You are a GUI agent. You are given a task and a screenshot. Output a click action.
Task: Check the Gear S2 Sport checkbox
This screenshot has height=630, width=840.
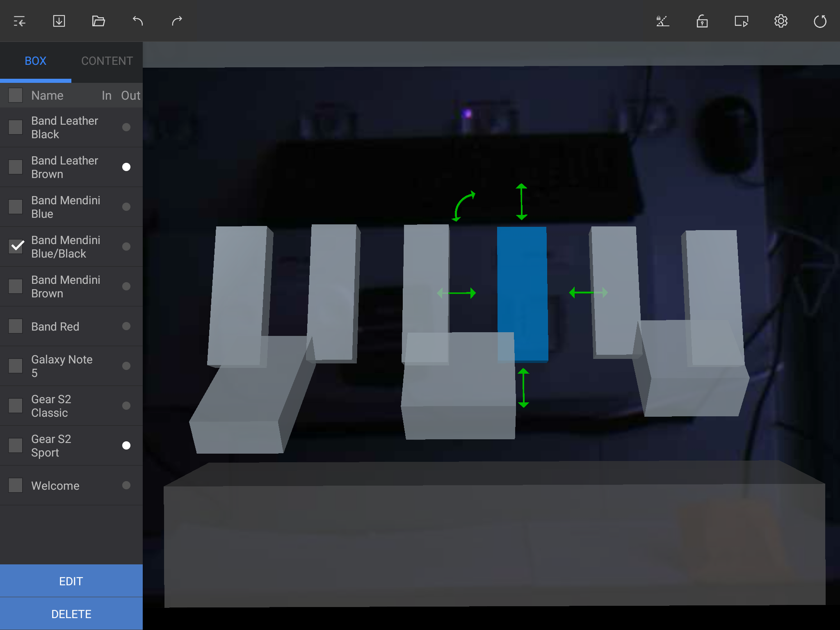(16, 445)
